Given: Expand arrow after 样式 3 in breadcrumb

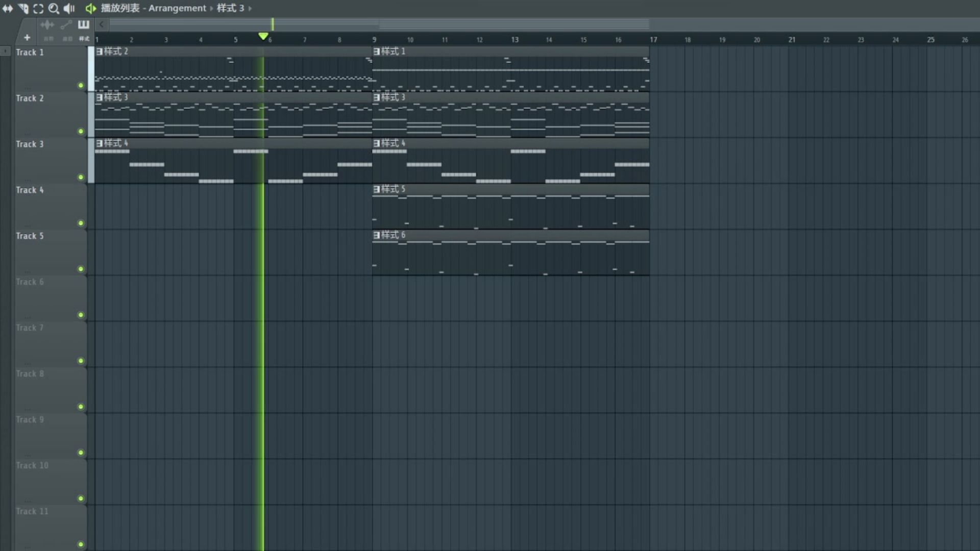Looking at the screenshot, I should click(x=250, y=9).
